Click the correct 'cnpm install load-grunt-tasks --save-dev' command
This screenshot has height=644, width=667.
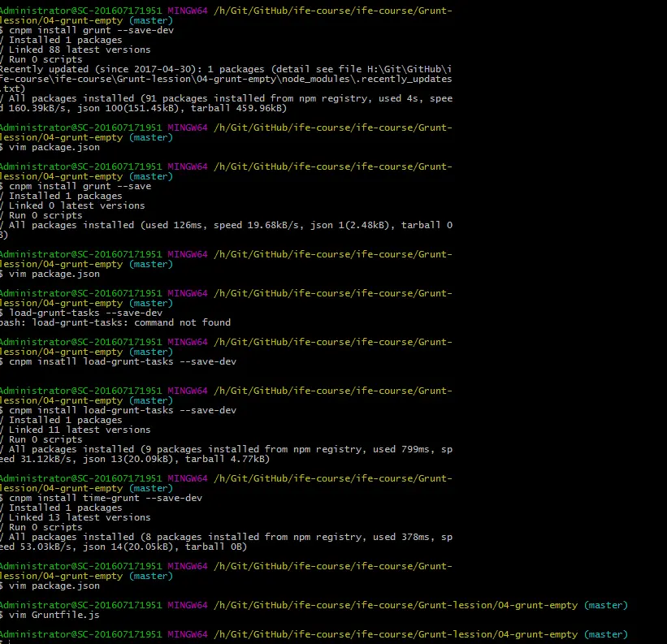119,410
